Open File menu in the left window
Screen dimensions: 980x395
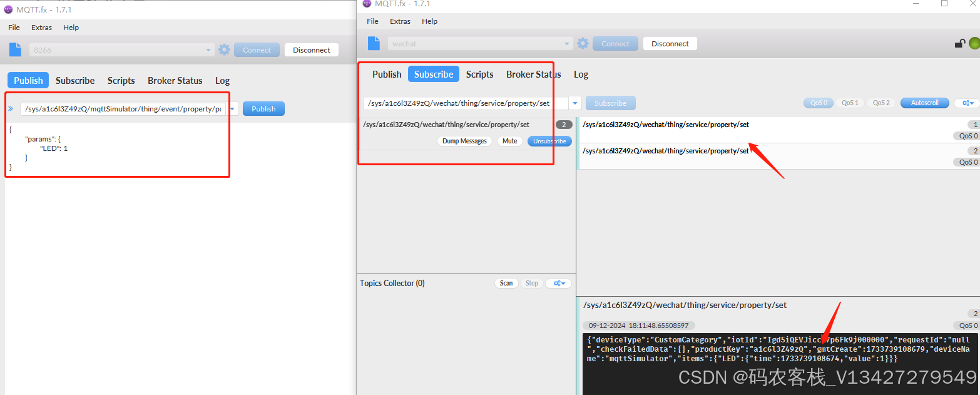click(14, 28)
